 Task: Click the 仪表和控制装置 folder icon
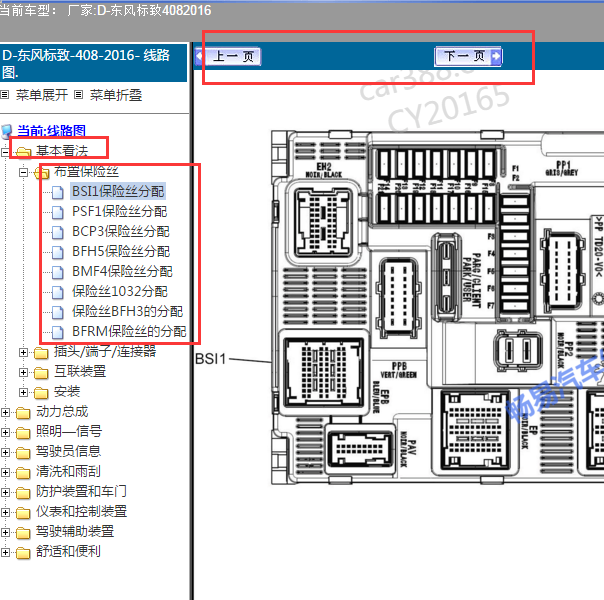click(x=23, y=513)
